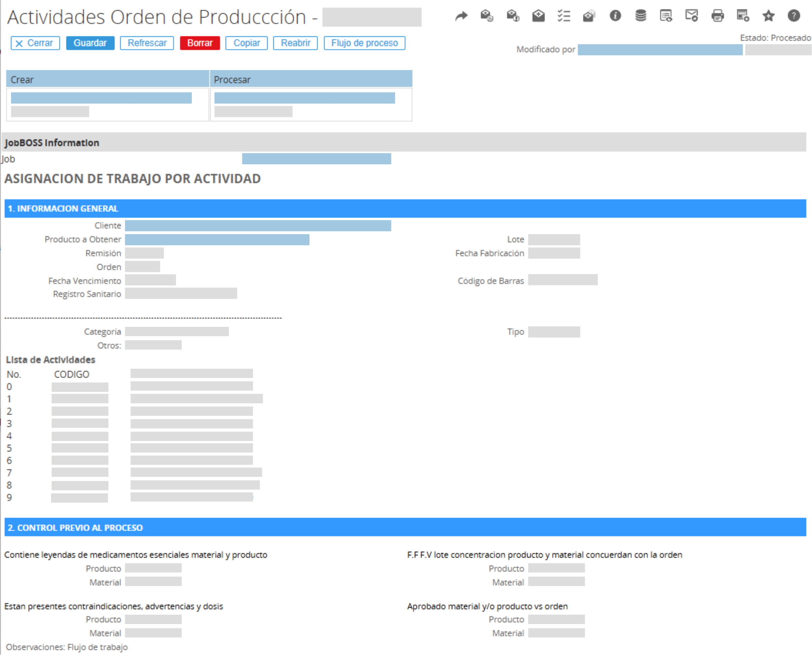The image size is (812, 655).
Task: Click the Refrescar button
Action: [x=147, y=43]
